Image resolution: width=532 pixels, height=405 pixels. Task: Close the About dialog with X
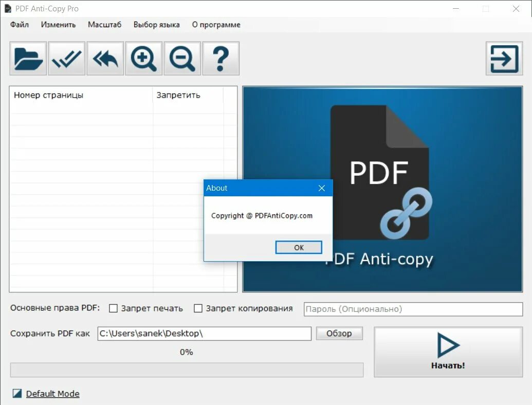[x=322, y=188]
